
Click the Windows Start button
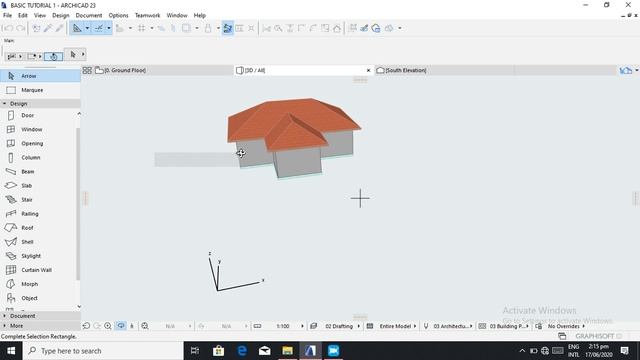click(11, 351)
